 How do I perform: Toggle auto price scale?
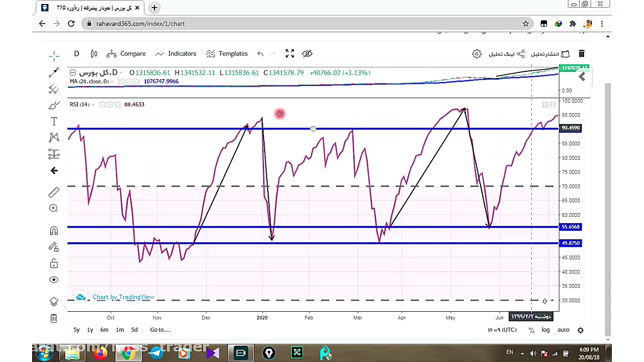(563, 330)
